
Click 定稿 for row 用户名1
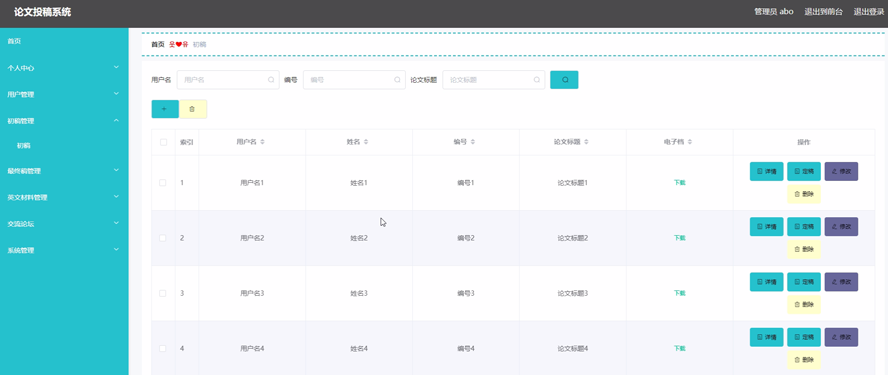[804, 171]
